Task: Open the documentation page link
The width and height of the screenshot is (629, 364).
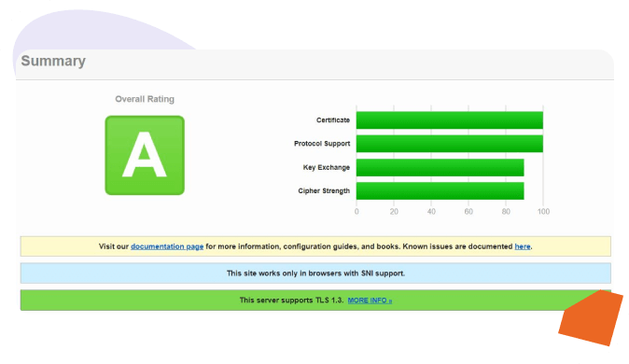Action: [x=167, y=246]
